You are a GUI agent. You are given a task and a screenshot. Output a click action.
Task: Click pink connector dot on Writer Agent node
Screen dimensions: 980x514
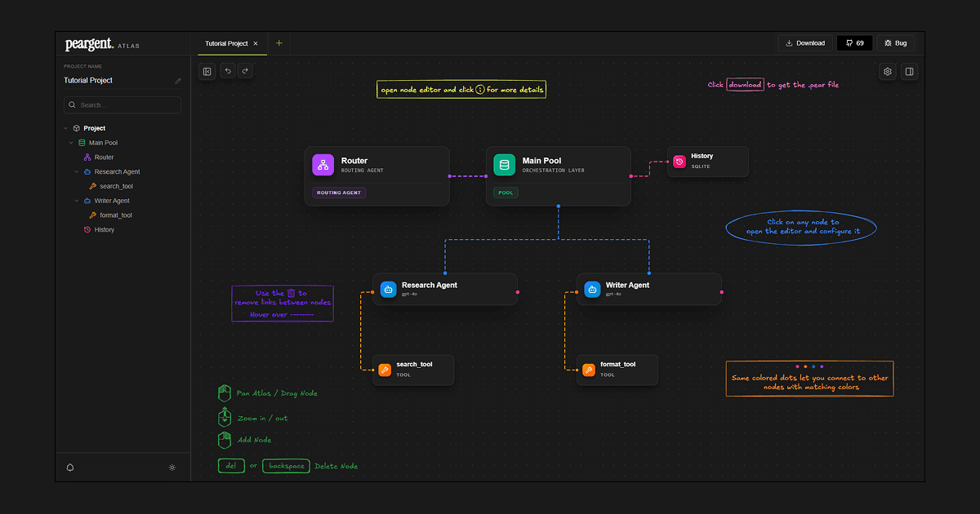tap(721, 291)
